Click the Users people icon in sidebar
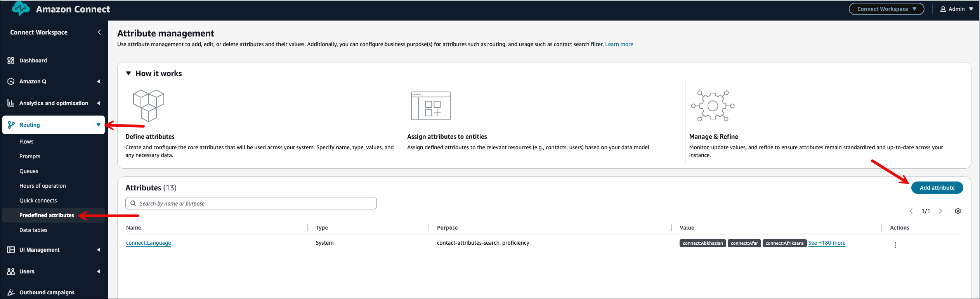Image resolution: width=980 pixels, height=299 pixels. (11, 271)
